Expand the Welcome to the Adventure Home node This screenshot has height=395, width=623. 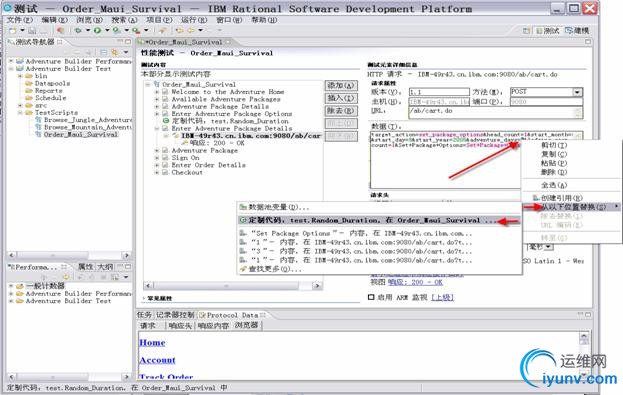click(157, 92)
